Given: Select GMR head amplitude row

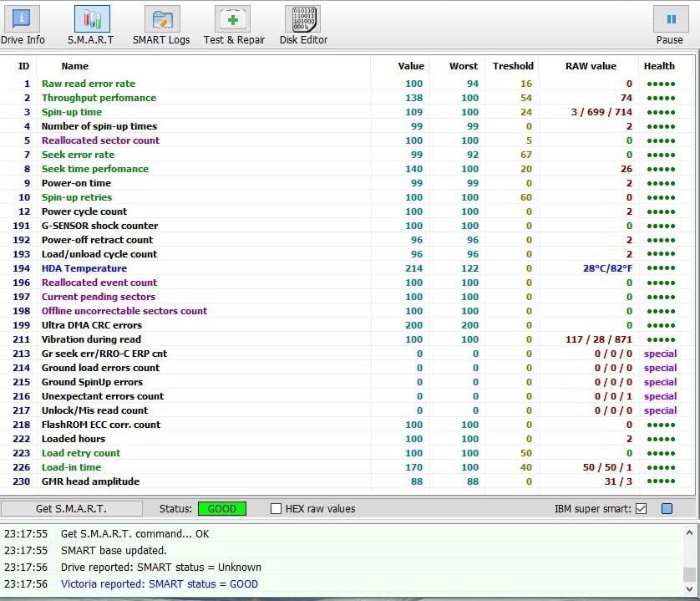Looking at the screenshot, I should [x=348, y=481].
